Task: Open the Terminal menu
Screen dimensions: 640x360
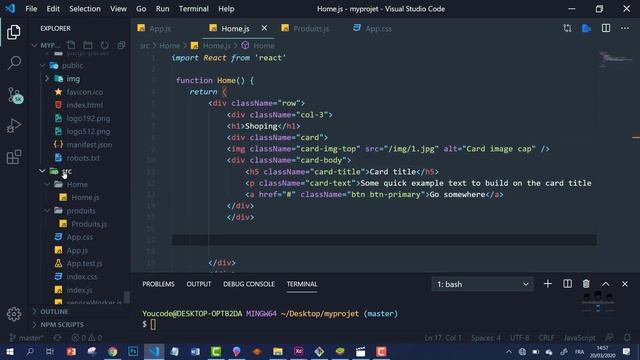Action: point(193,9)
